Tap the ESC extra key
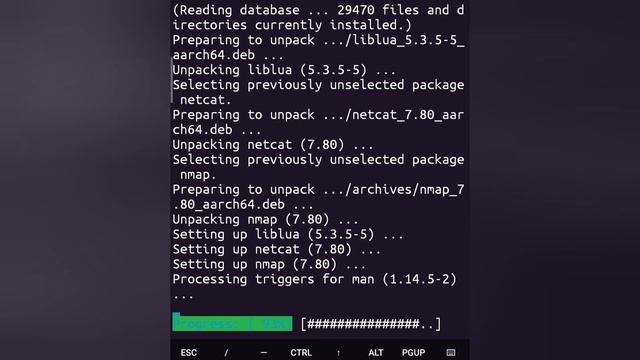Screen dimensions: 640x360 [189, 353]
